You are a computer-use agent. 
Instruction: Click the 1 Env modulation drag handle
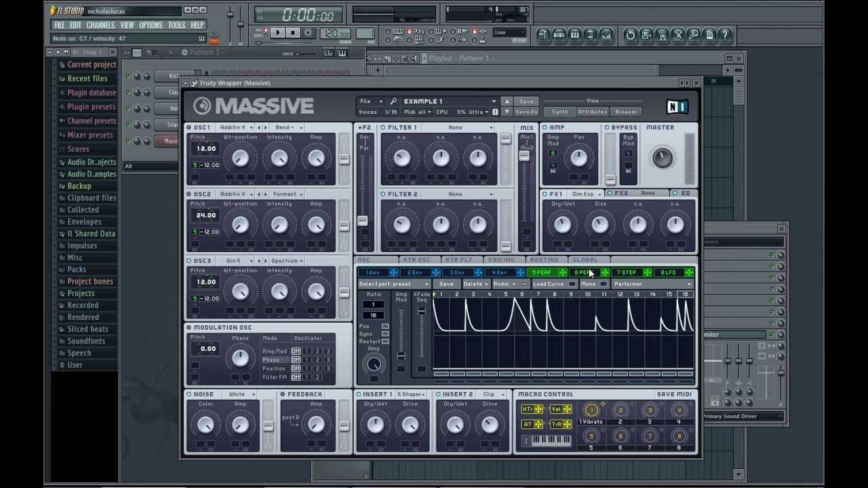pos(393,272)
